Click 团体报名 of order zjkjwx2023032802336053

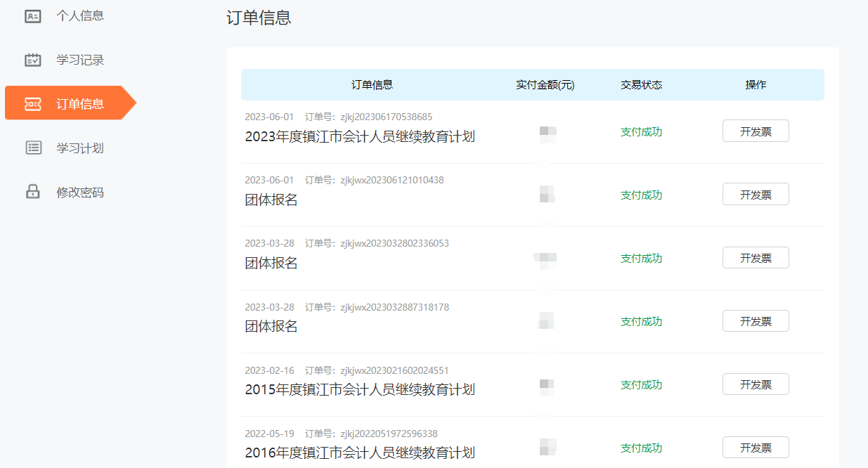click(271, 263)
